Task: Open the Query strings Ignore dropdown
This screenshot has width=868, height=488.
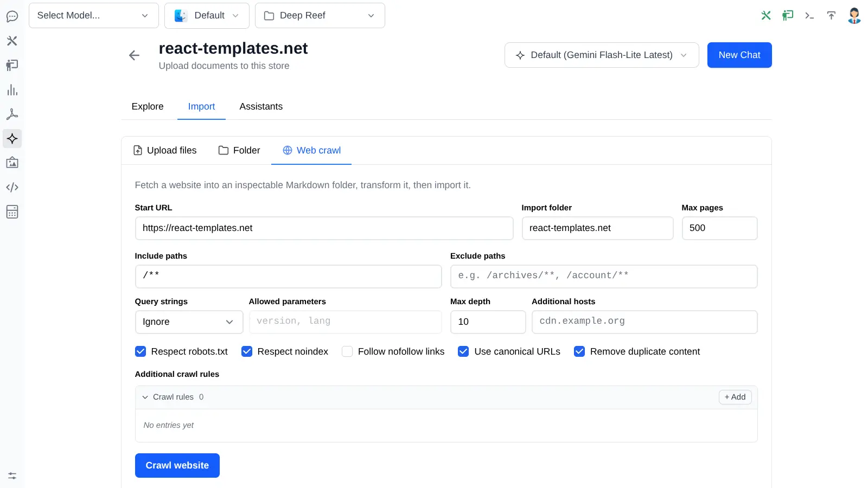Action: point(189,322)
